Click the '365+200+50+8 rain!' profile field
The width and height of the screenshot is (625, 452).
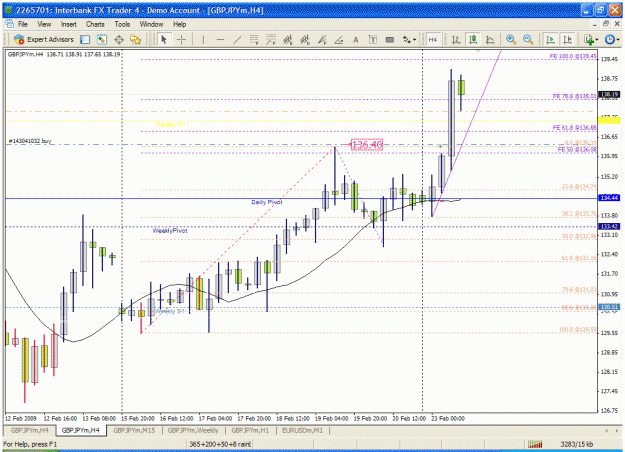pyautogui.click(x=220, y=444)
